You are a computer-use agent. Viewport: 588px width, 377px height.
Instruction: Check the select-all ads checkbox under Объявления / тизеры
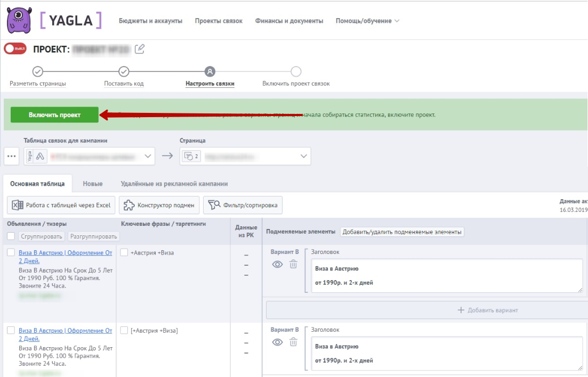coord(11,236)
